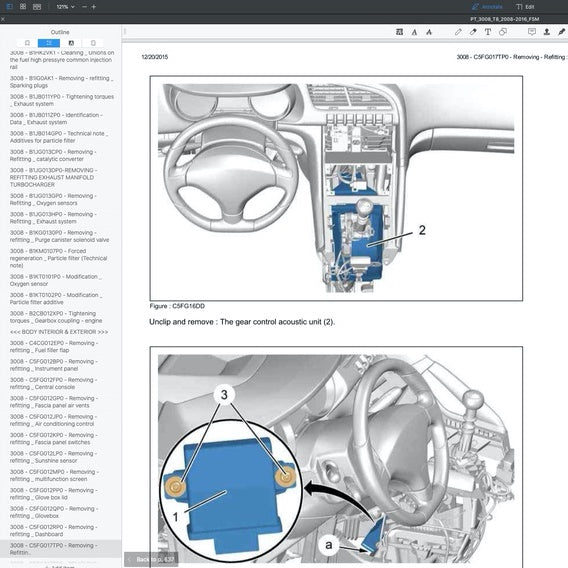Select the eraser tool
The width and height of the screenshot is (568, 568).
click(473, 32)
